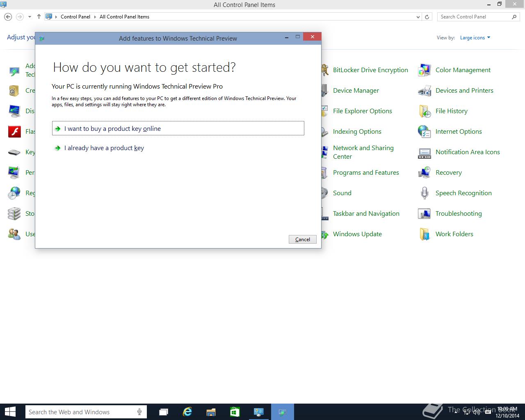Switch to Control Panel taskbar button

tap(258, 412)
